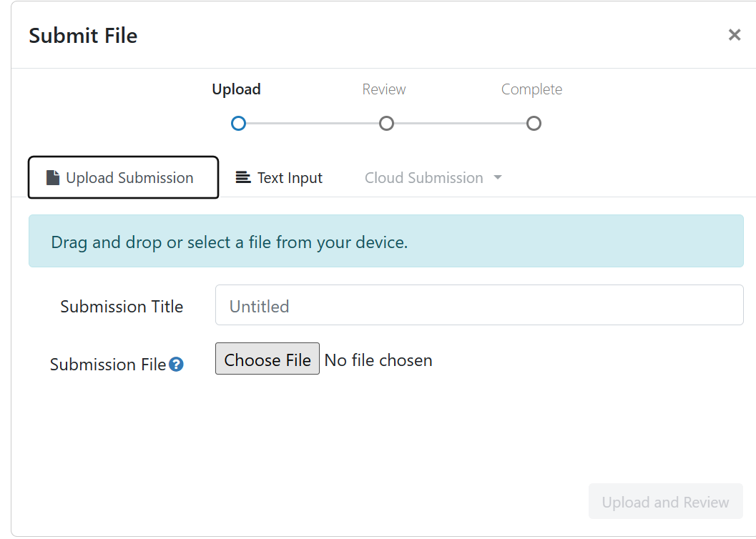Click the Upload step circle indicator

238,124
